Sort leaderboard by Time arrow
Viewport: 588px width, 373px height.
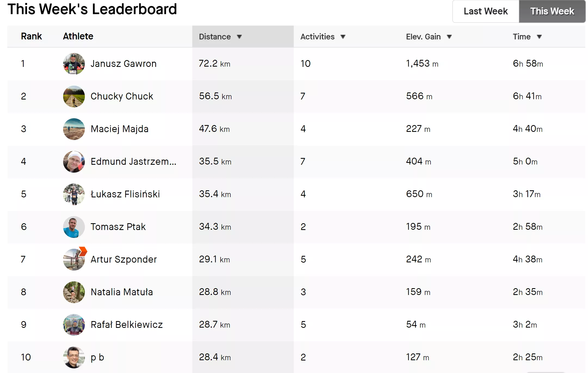point(539,37)
